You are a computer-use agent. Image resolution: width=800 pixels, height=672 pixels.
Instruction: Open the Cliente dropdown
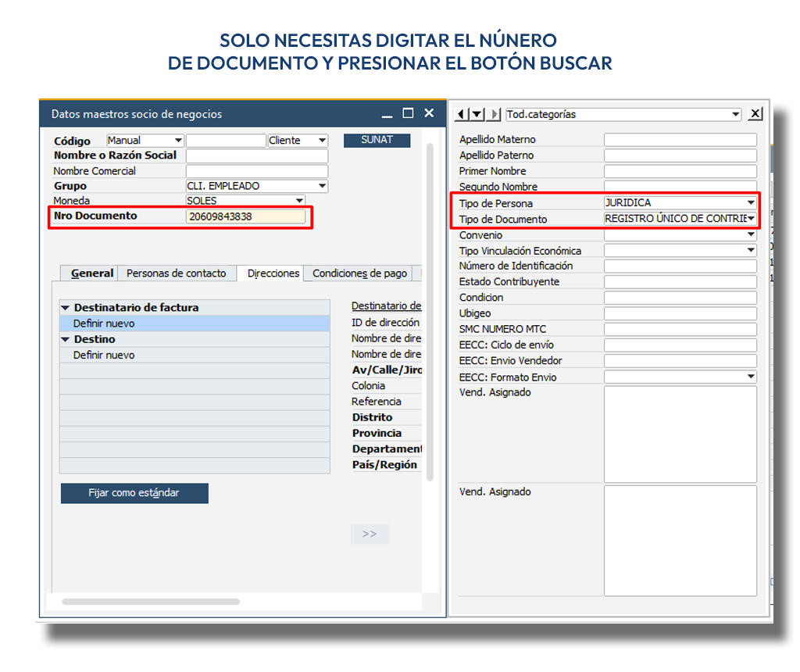point(320,140)
